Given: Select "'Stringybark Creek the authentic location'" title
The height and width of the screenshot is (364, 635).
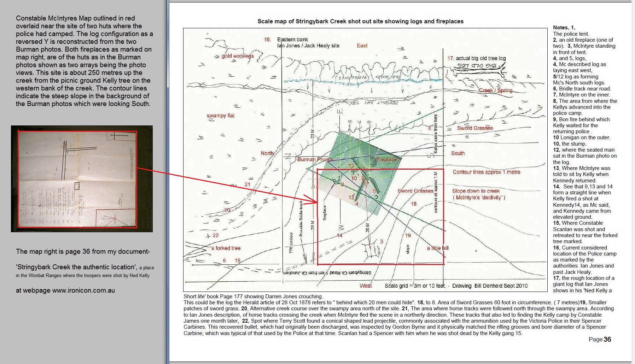Looking at the screenshot, I should (76, 267).
